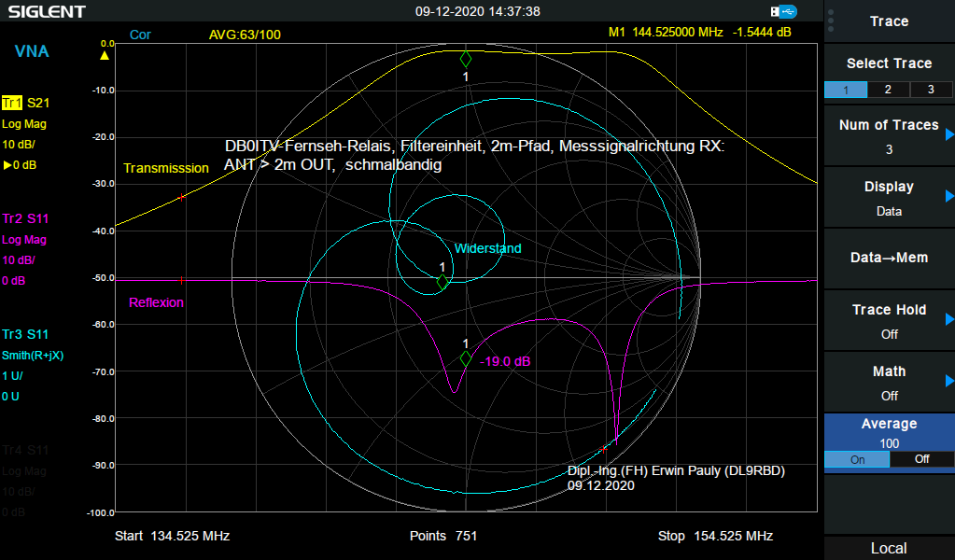Click the Points 751 field

click(x=443, y=537)
